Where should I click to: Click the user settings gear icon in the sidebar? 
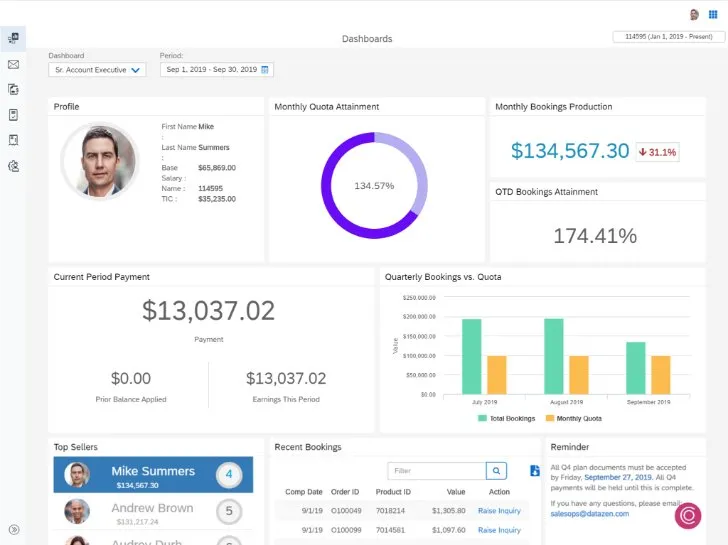tap(13, 166)
